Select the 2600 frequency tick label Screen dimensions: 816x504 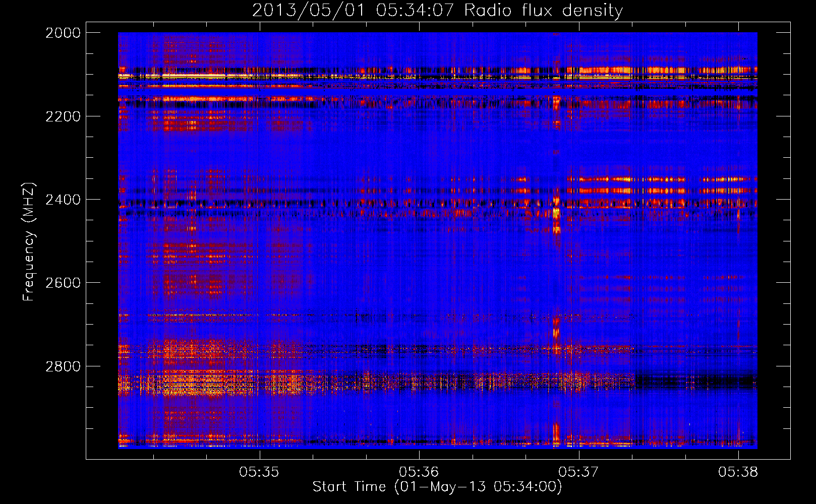63,283
